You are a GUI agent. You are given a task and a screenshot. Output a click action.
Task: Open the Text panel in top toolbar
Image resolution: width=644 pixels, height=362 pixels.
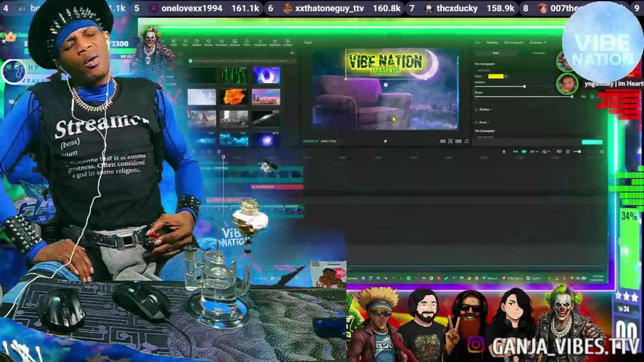185,43
